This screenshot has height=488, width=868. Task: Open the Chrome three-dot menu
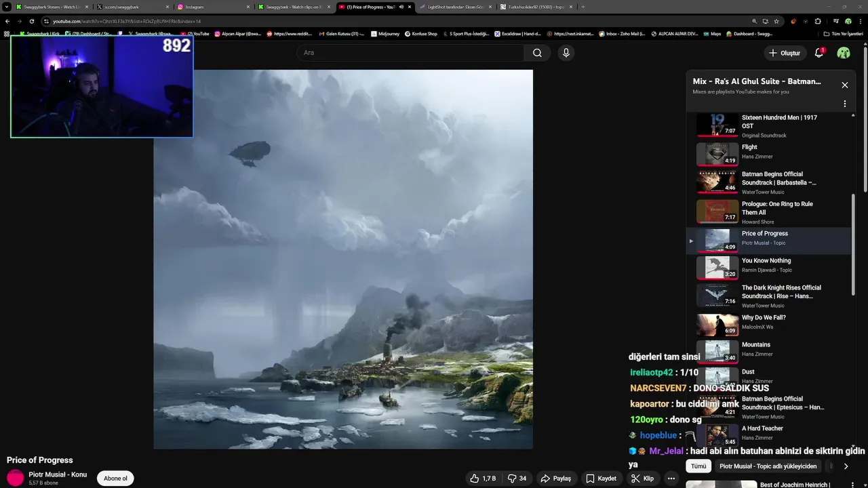click(860, 21)
